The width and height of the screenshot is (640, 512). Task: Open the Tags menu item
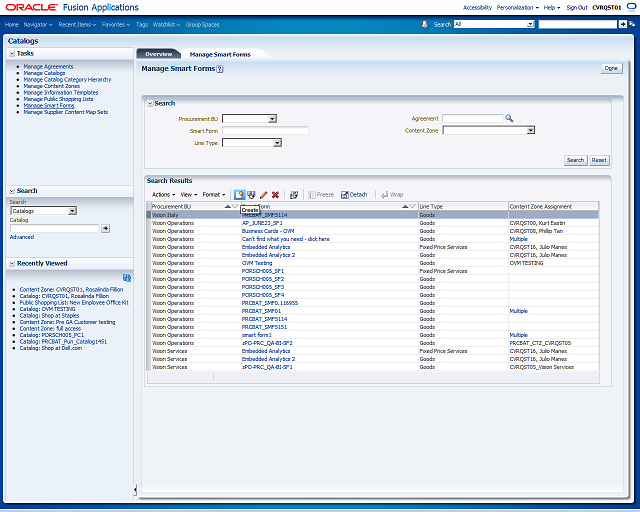point(142,24)
